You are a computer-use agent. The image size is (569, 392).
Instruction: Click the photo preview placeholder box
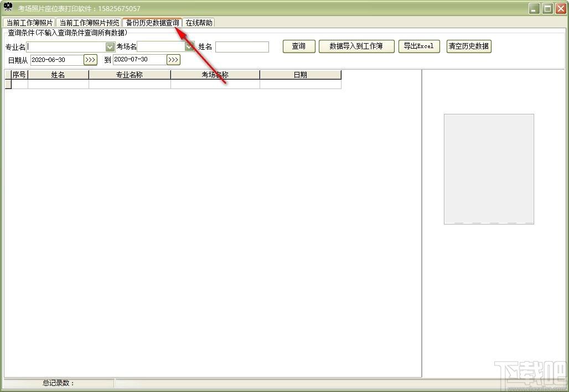489,169
